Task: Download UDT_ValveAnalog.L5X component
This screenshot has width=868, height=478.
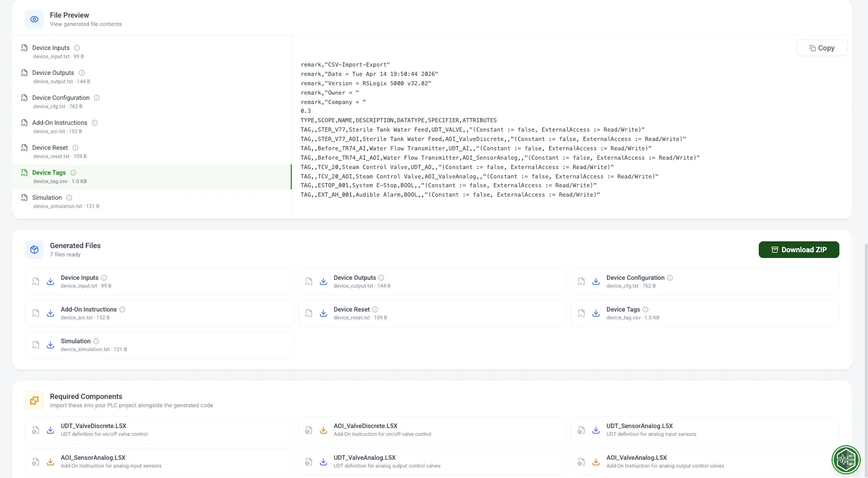Action: [323, 462]
